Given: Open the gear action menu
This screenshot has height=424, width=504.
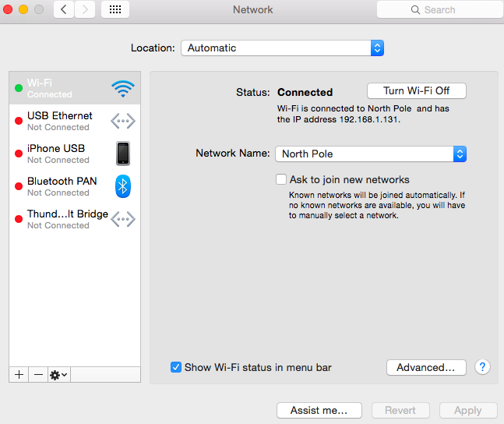Looking at the screenshot, I should click(x=58, y=374).
